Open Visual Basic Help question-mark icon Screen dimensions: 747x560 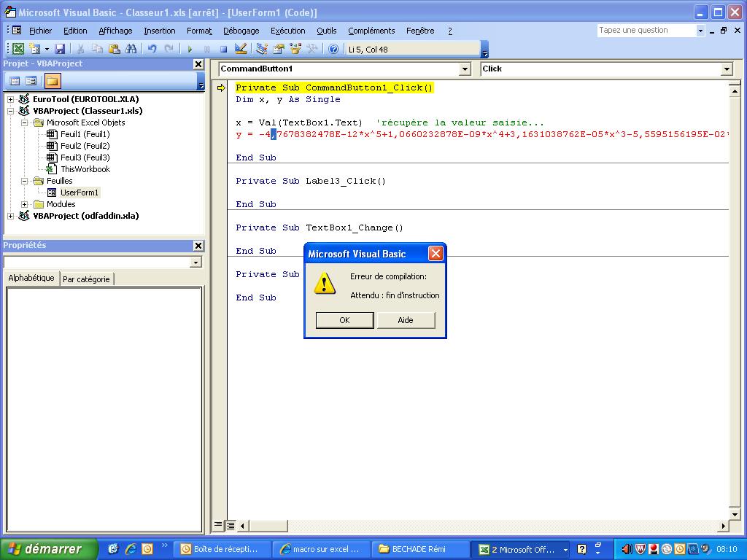pos(333,49)
